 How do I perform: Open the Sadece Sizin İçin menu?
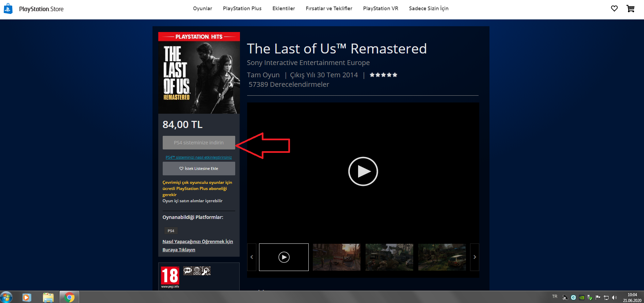tap(429, 9)
